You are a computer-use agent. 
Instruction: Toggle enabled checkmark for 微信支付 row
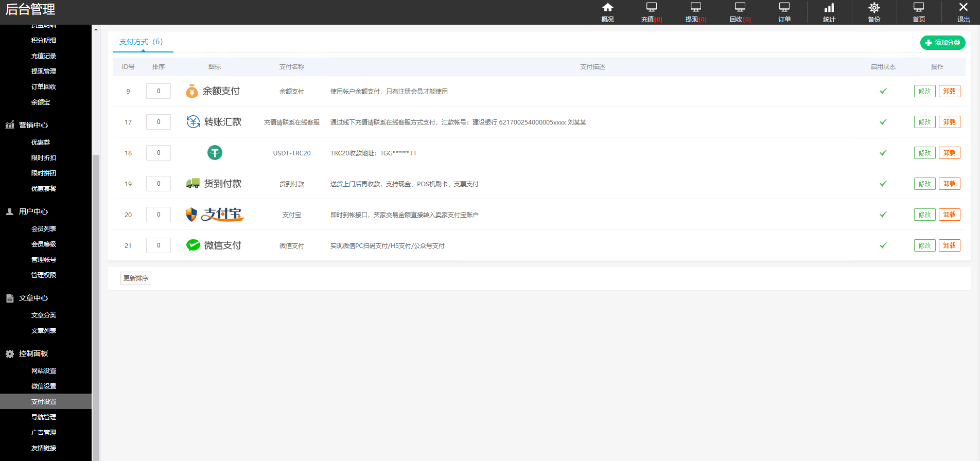(x=883, y=245)
